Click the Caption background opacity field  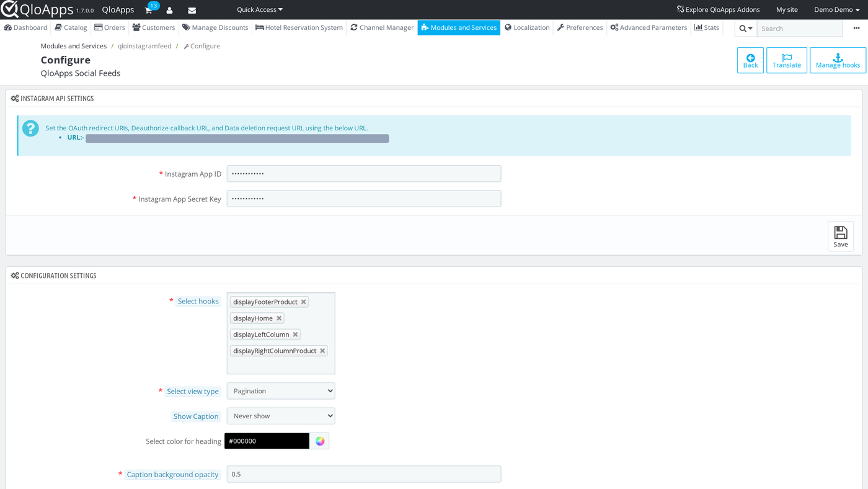point(364,474)
